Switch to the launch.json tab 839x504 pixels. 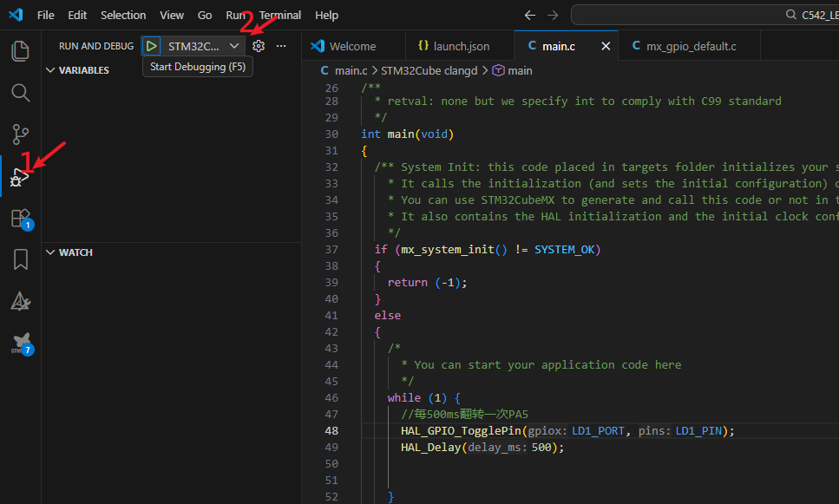click(460, 46)
